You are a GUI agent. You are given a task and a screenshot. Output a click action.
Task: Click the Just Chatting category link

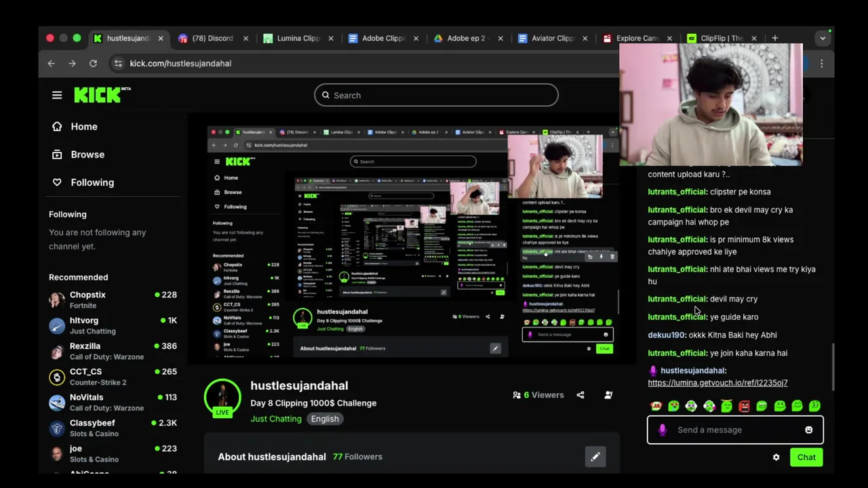276,418
